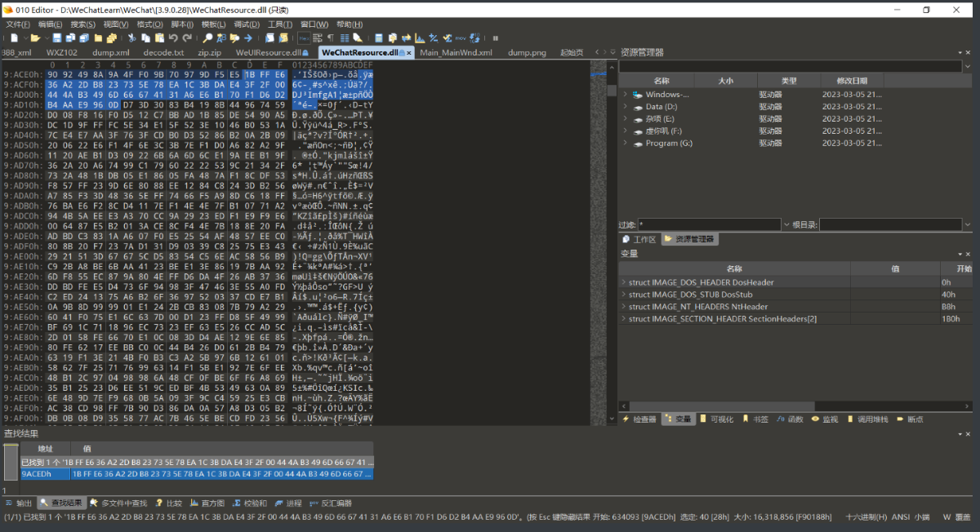Switch to the WeUIResource.dll tab
Viewport: 980px width, 532px height.
271,52
